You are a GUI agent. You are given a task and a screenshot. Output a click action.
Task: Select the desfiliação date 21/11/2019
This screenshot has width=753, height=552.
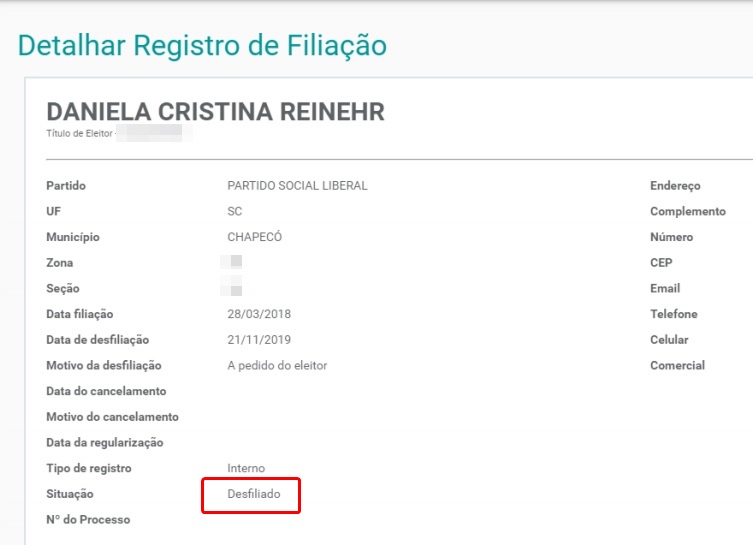(259, 340)
